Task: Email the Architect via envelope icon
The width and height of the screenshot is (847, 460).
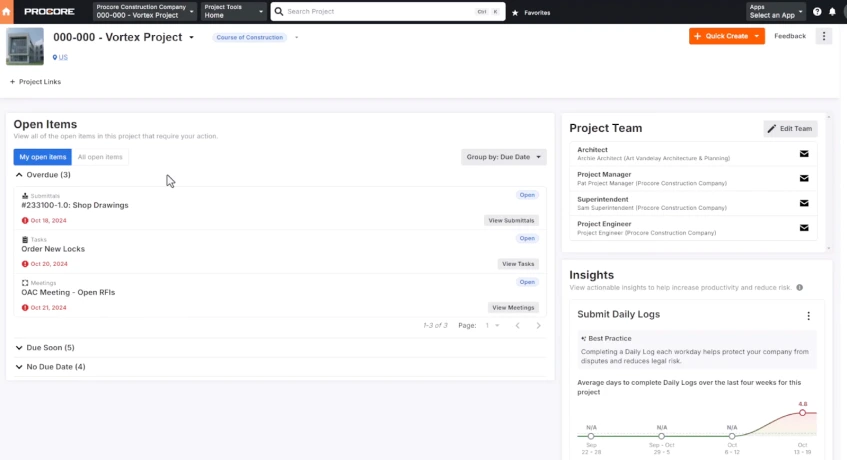Action: pos(804,154)
